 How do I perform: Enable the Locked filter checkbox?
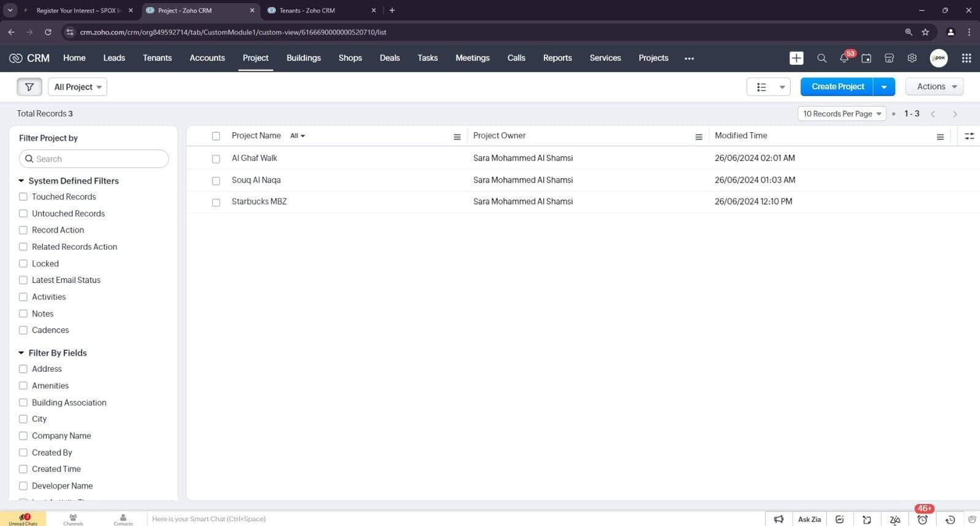coord(23,264)
